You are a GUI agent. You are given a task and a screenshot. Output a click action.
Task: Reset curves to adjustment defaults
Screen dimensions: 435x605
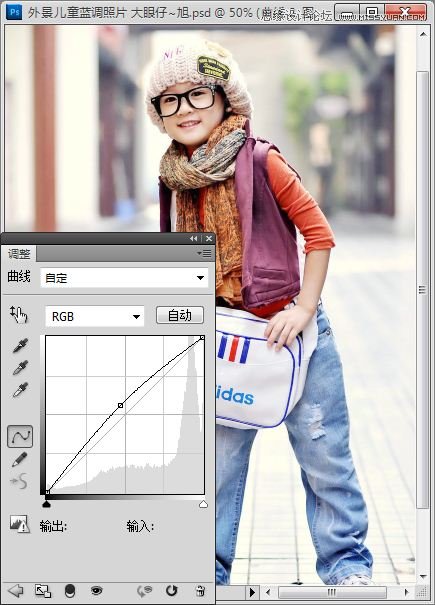coord(171,590)
